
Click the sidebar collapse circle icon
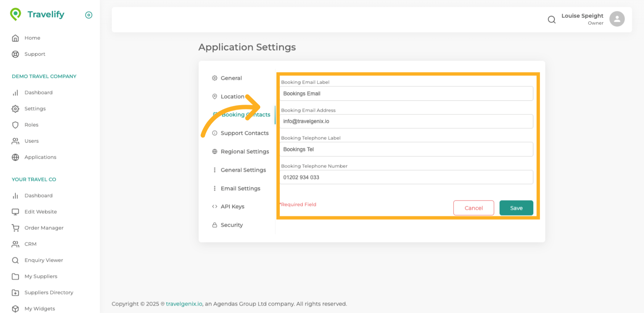pyautogui.click(x=89, y=15)
